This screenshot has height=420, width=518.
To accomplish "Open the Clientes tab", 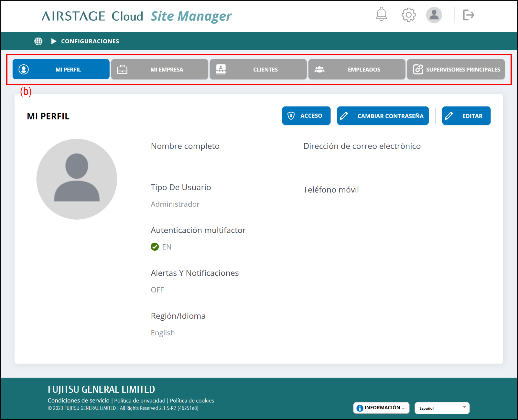I will (x=258, y=69).
